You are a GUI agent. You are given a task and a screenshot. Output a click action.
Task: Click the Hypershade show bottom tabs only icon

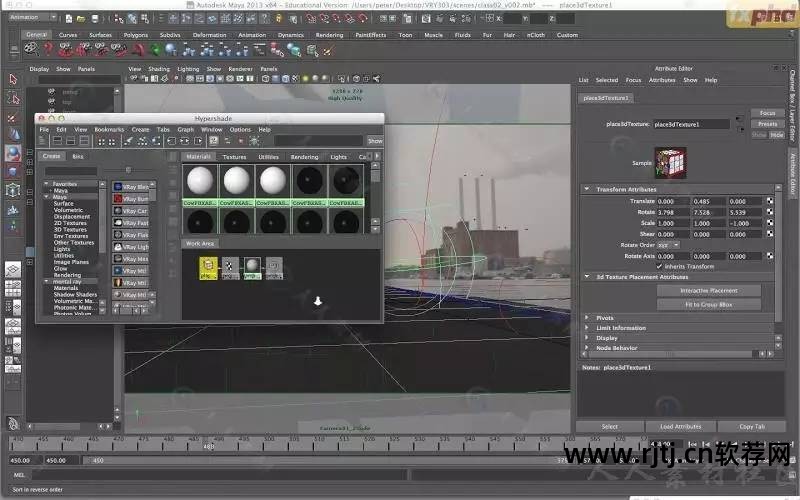tap(71, 141)
